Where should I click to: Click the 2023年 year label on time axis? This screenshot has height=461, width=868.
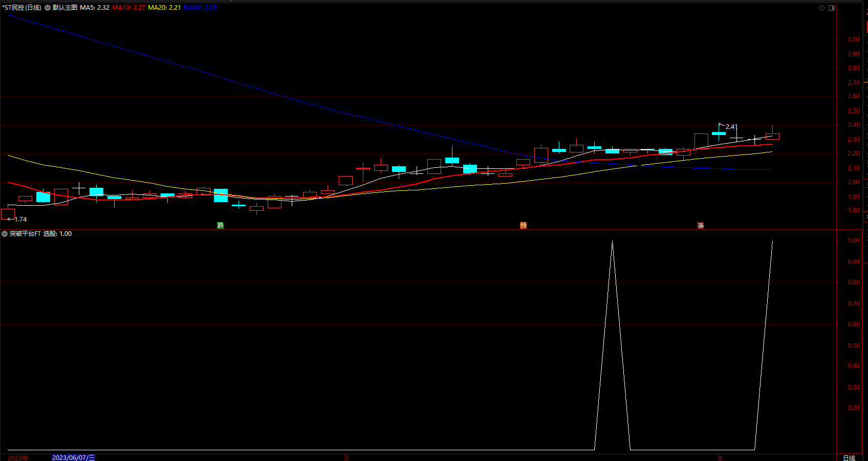pyautogui.click(x=18, y=458)
